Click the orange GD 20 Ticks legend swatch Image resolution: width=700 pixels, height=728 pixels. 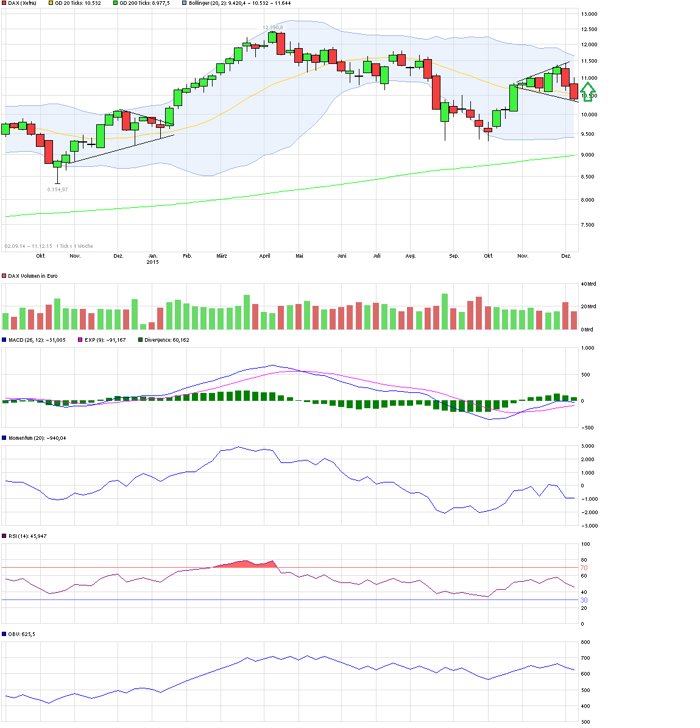(51, 3)
